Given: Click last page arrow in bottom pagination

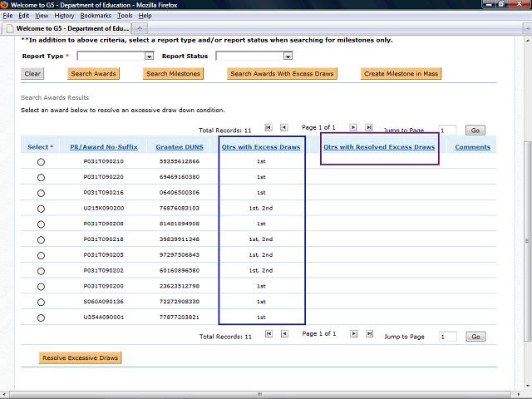Looking at the screenshot, I should click(369, 334).
